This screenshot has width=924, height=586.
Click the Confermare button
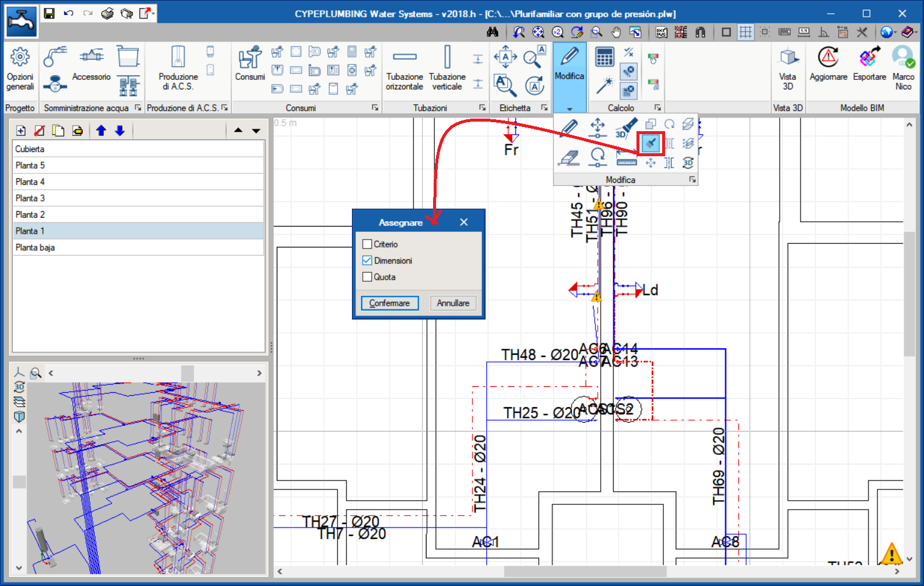pos(390,303)
